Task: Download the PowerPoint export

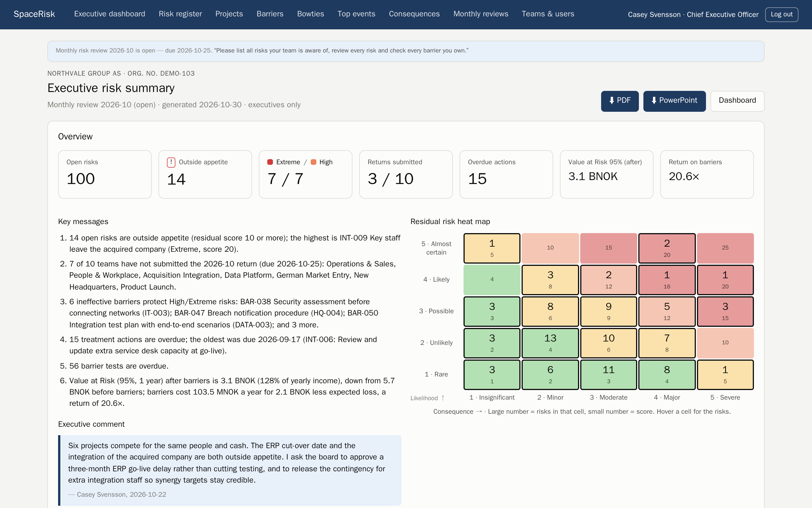Action: 674,101
